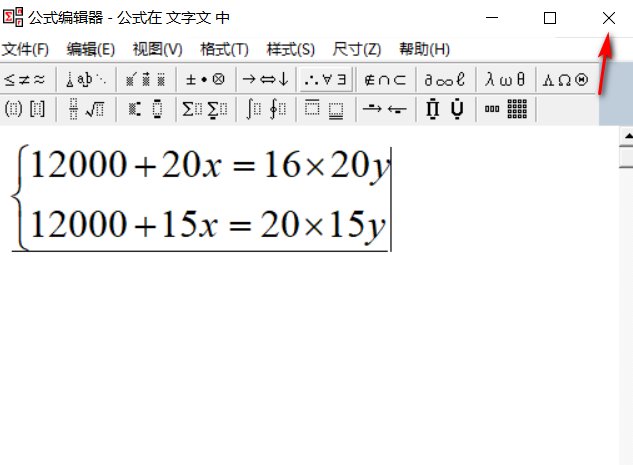Screen dimensions: 633x465
Task: Minimize the Equation Editor window
Action: point(492,18)
